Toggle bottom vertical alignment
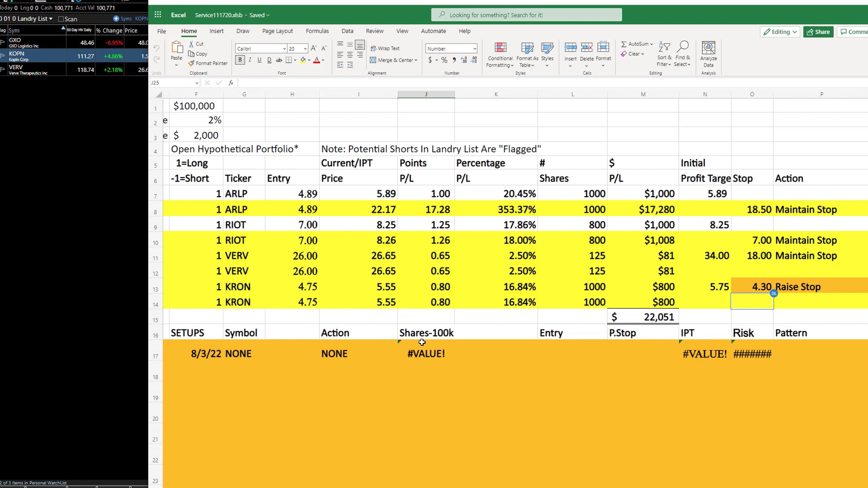 (x=359, y=45)
